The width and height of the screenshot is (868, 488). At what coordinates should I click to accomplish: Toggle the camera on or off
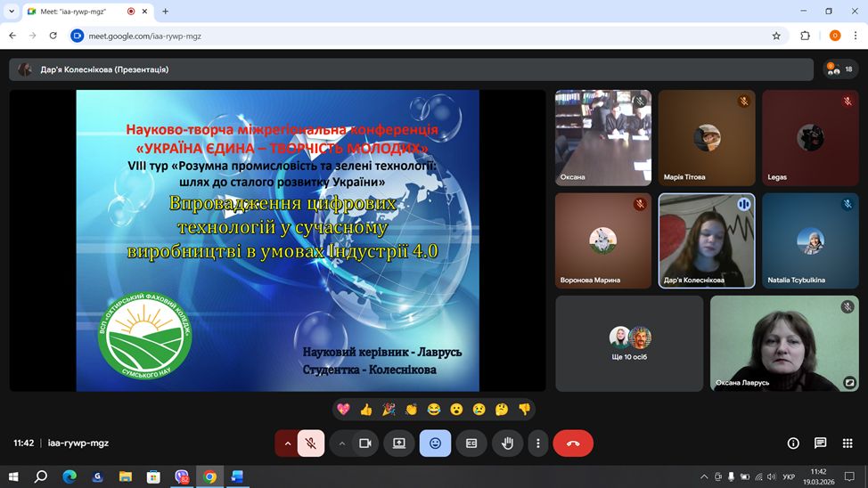click(x=364, y=443)
